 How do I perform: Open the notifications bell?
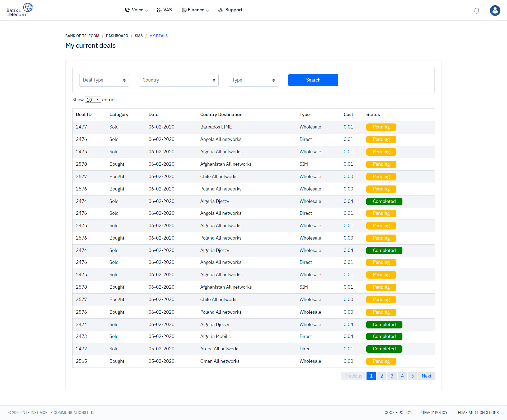(476, 11)
